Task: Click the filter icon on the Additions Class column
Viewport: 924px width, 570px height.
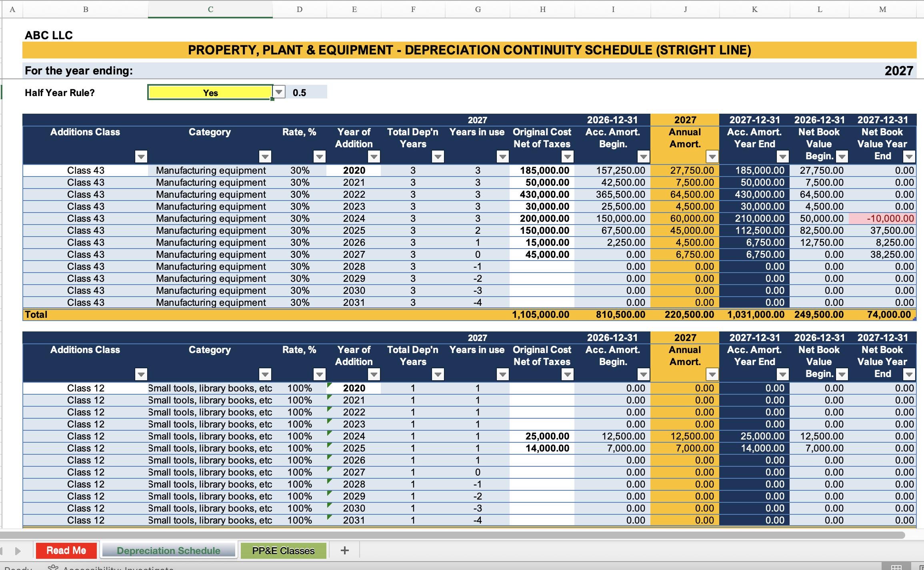Action: pos(141,157)
